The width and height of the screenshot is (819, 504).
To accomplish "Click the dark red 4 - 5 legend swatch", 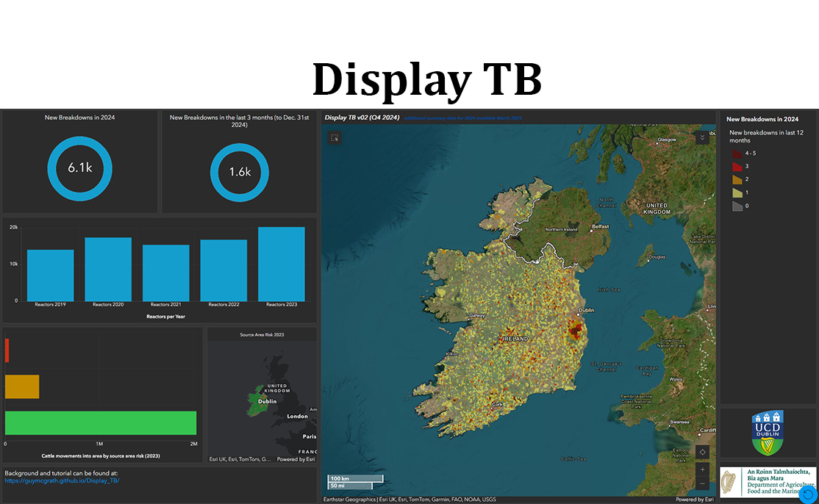I will tap(737, 154).
